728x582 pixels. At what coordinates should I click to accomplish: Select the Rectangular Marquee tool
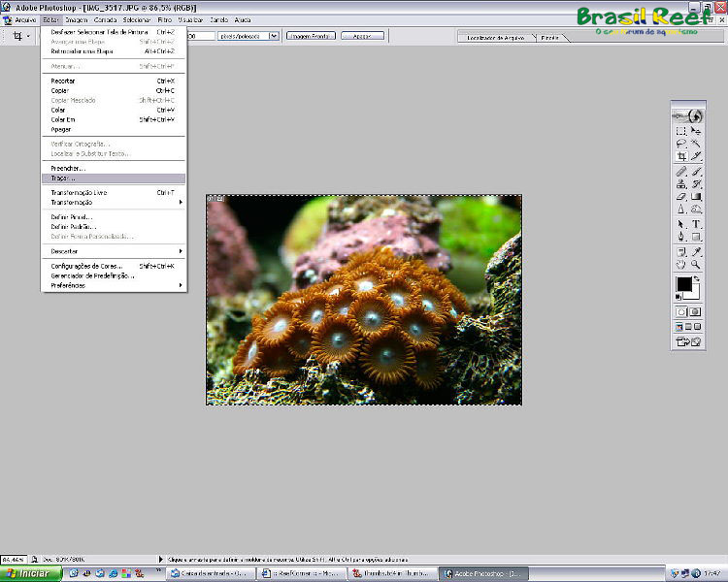pyautogui.click(x=681, y=131)
